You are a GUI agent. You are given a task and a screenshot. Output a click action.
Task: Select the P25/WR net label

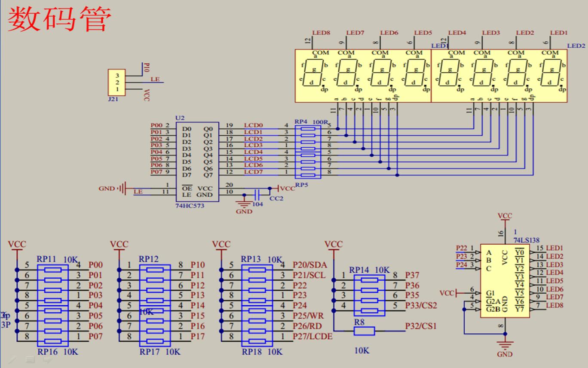click(308, 316)
